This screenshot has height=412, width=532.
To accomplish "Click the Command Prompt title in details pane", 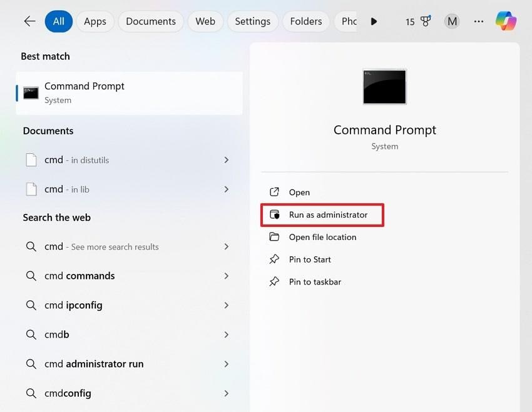I will [385, 131].
